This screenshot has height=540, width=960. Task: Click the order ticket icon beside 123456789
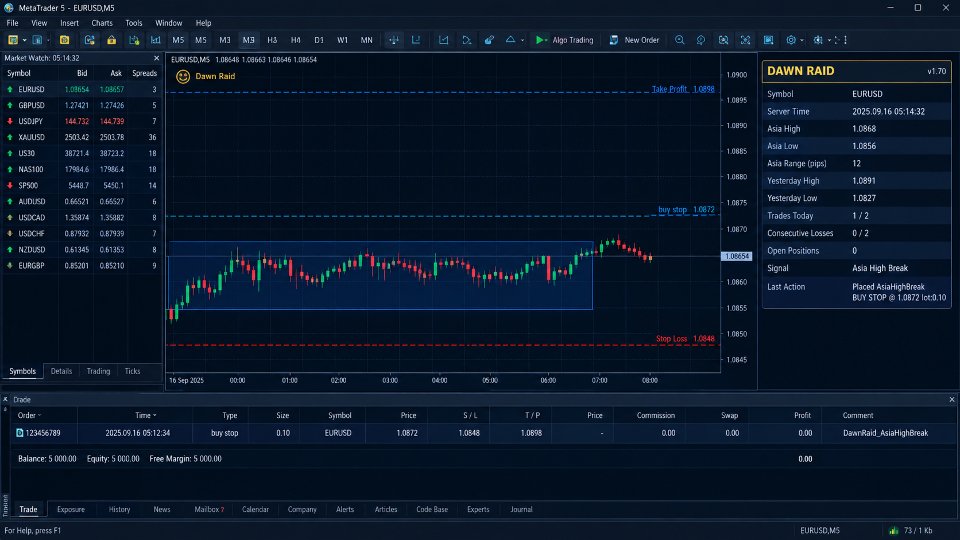20,433
